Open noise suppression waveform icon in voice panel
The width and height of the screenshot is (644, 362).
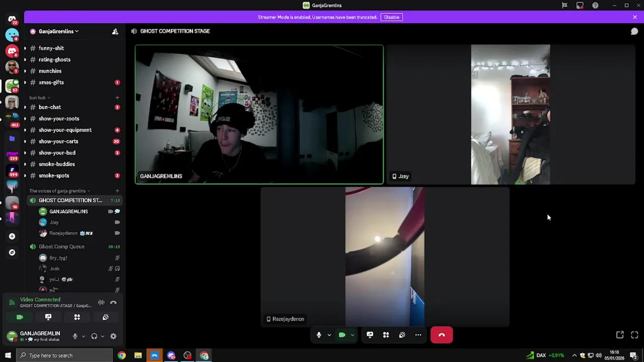pos(101,303)
